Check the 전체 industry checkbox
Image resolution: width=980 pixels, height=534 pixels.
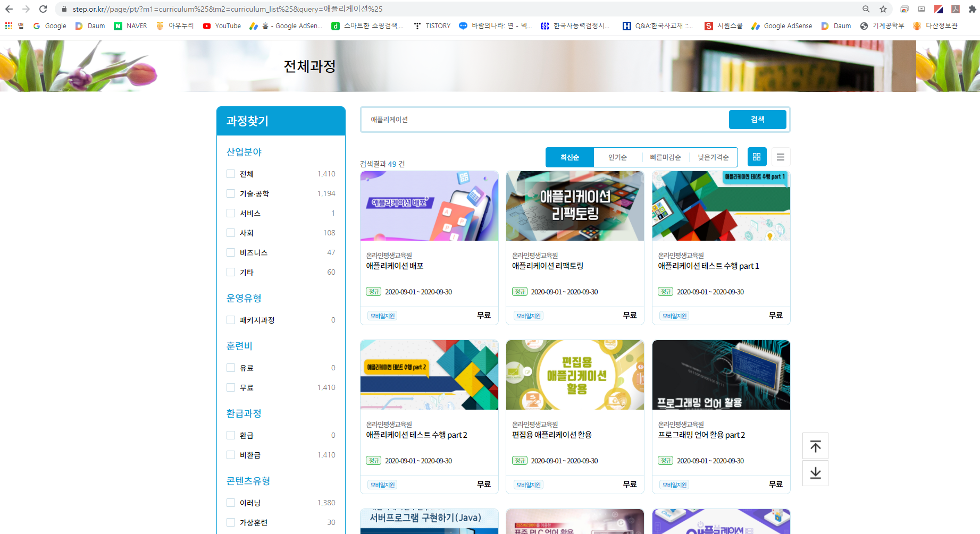pos(231,174)
